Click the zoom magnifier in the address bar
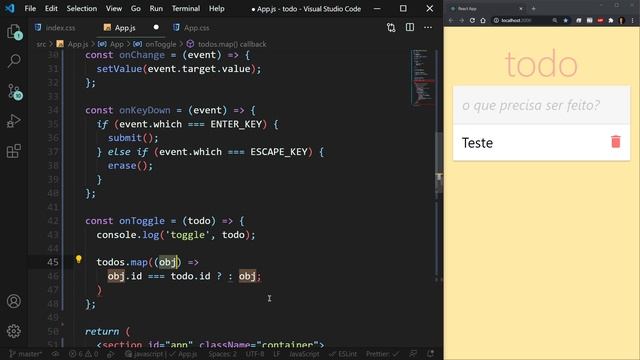This screenshot has width=640, height=360. click(555, 20)
